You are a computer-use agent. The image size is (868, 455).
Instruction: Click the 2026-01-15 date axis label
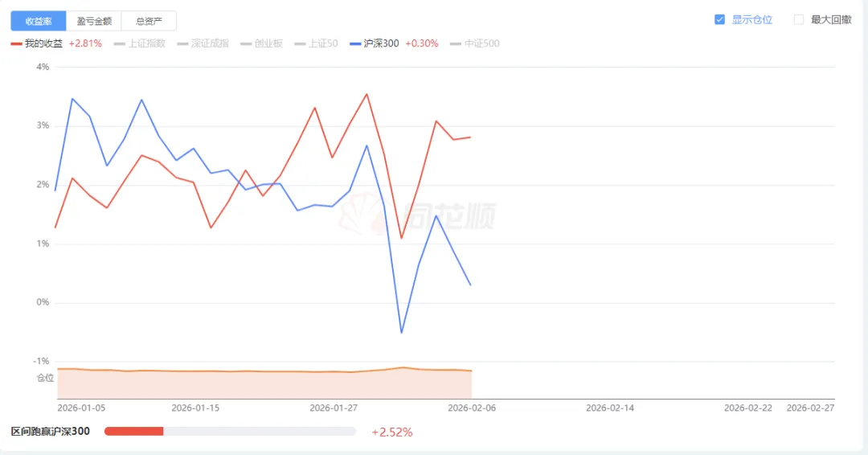(x=195, y=408)
